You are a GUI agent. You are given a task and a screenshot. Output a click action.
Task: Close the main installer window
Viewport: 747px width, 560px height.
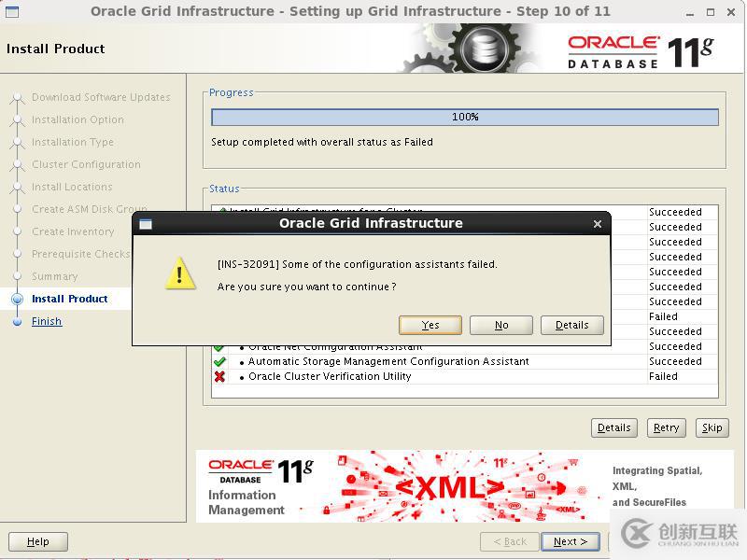(731, 12)
